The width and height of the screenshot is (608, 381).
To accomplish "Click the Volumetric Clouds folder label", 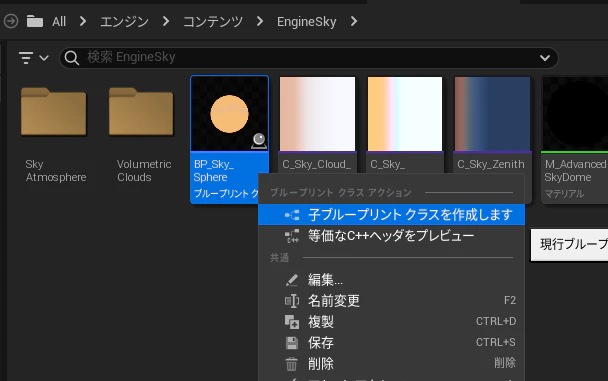I will [144, 171].
